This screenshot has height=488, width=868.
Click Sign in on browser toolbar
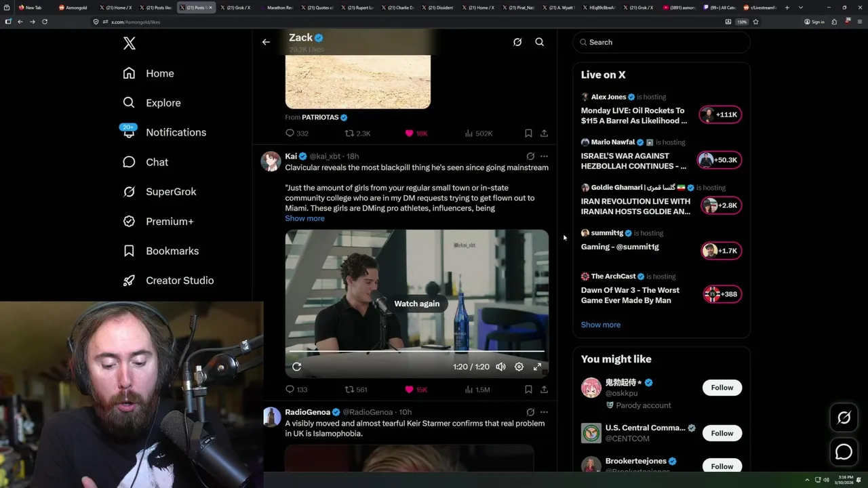pyautogui.click(x=814, y=22)
